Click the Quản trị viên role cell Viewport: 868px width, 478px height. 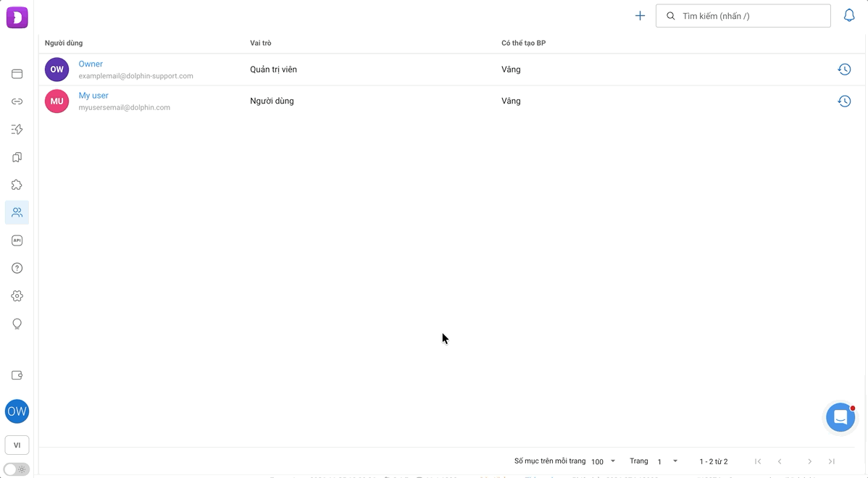point(273,70)
